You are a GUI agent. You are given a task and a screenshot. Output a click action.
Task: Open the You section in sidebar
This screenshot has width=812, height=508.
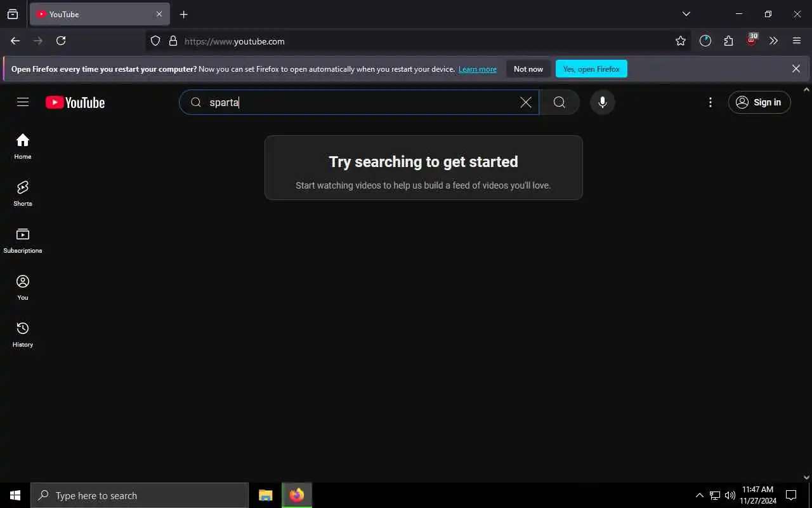(x=23, y=288)
